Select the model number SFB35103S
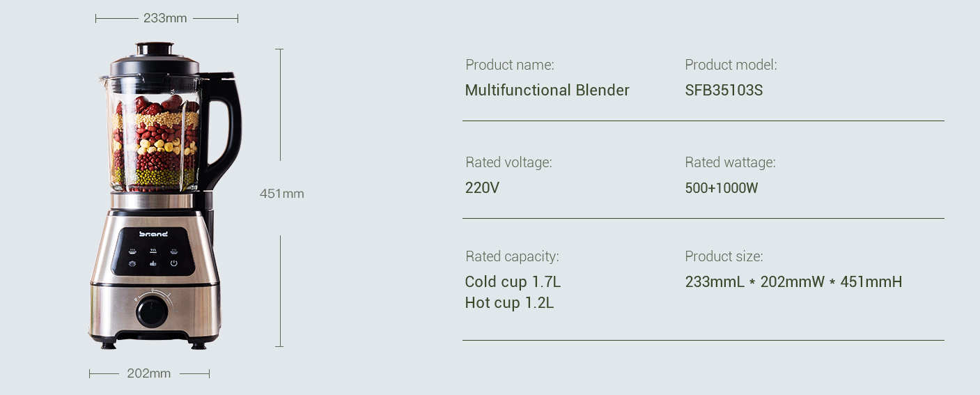Viewport: 980px width, 395px height. (x=724, y=91)
